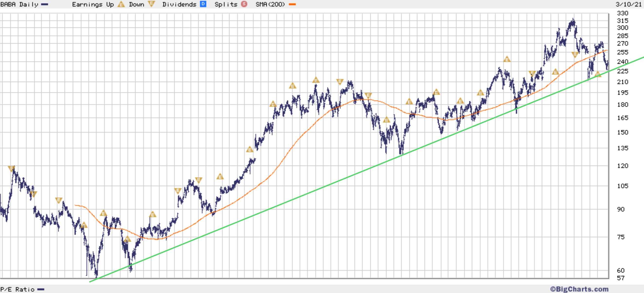Click the BABA Daily chart title
Viewport: 644px width, 293px height.
click(19, 4)
